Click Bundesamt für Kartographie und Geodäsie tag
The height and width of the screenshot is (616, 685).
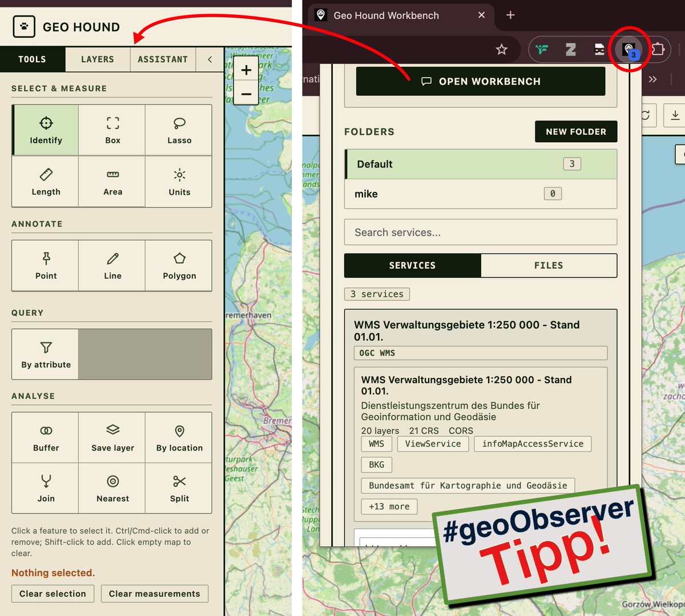(x=468, y=485)
